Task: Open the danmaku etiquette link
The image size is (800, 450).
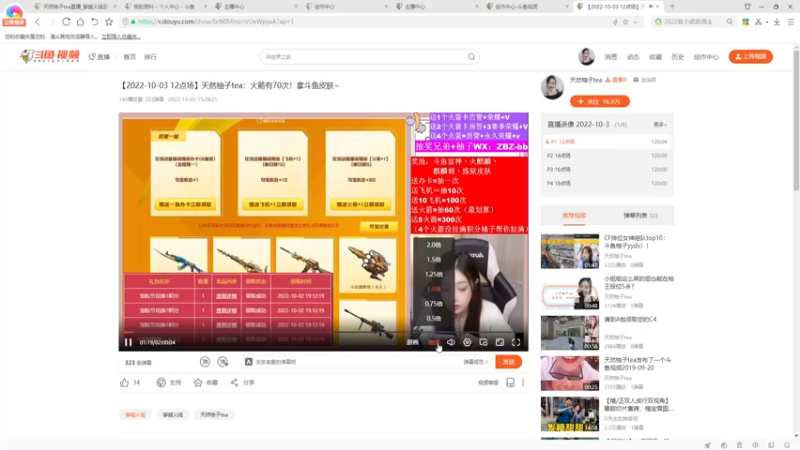Action: (476, 362)
